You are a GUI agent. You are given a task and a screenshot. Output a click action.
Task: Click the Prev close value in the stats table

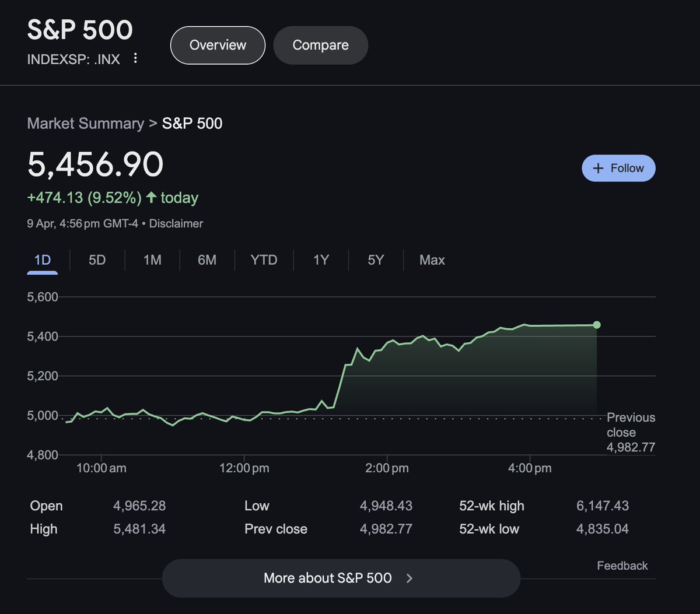[x=386, y=529]
